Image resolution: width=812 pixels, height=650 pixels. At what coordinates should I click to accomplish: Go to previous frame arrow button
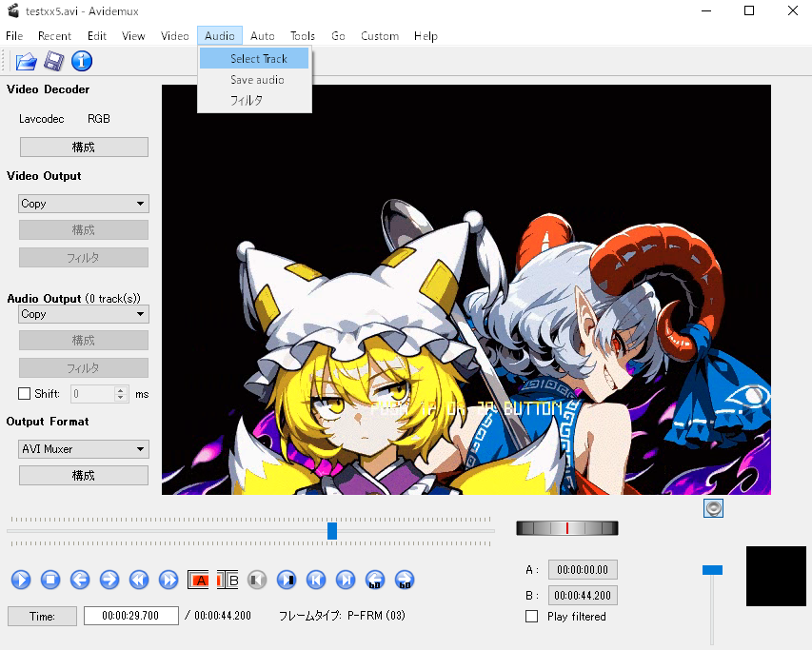[x=80, y=580]
